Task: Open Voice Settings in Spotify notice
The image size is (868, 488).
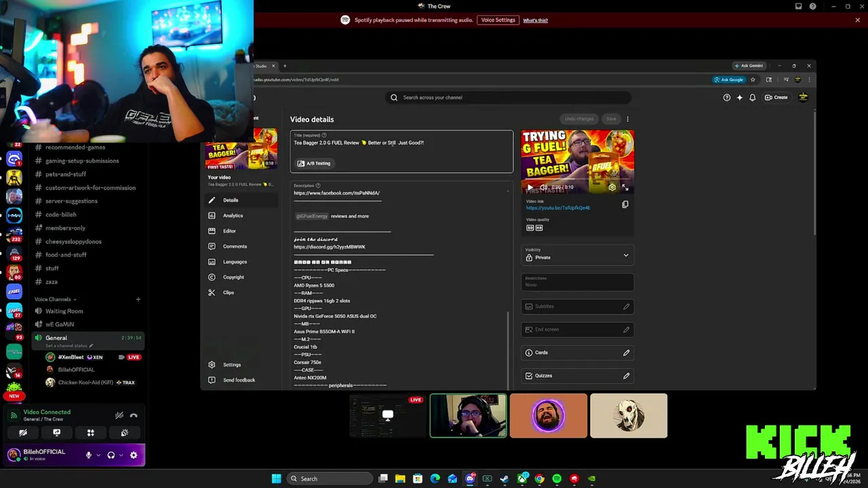Action: pyautogui.click(x=498, y=20)
